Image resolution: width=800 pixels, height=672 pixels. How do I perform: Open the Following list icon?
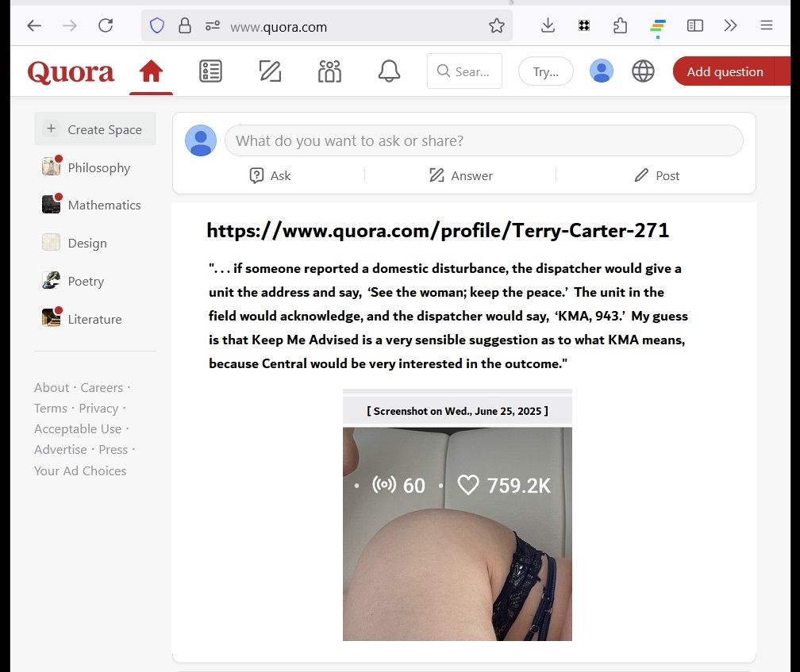210,72
